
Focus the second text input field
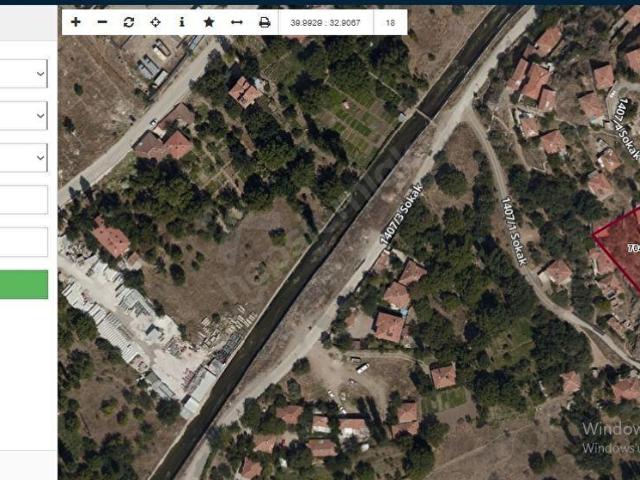pos(24,242)
